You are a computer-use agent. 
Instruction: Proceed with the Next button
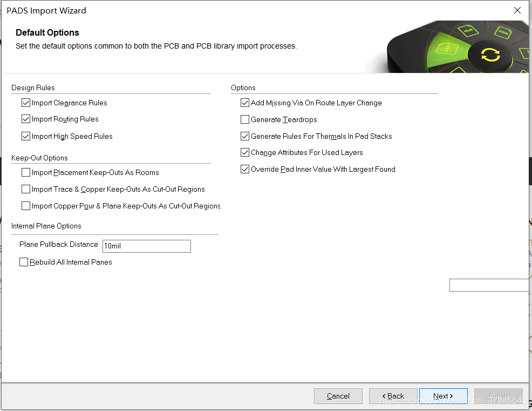pos(444,396)
